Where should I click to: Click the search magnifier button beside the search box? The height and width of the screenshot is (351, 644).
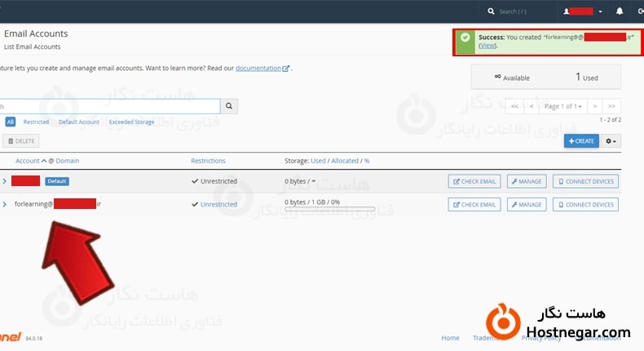[x=231, y=106]
